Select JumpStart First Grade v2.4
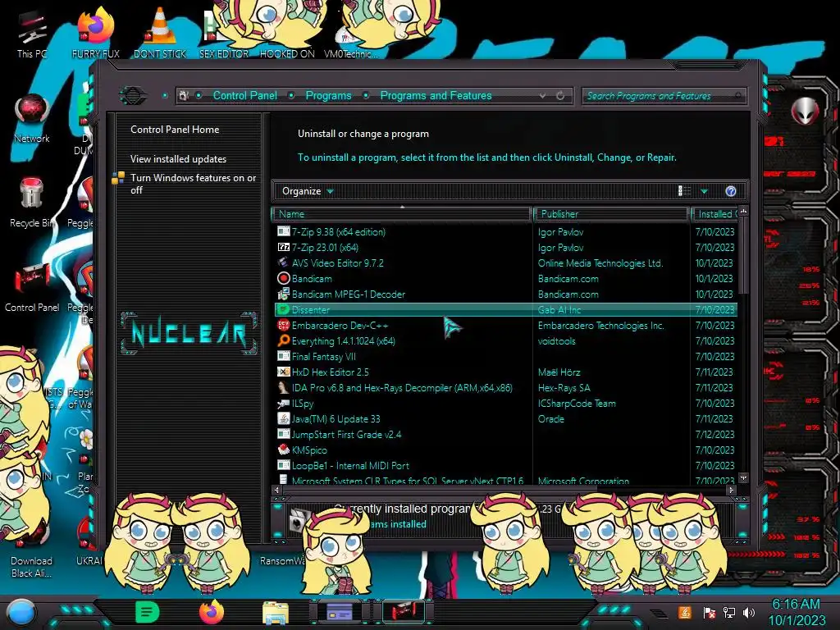 pyautogui.click(x=505, y=435)
